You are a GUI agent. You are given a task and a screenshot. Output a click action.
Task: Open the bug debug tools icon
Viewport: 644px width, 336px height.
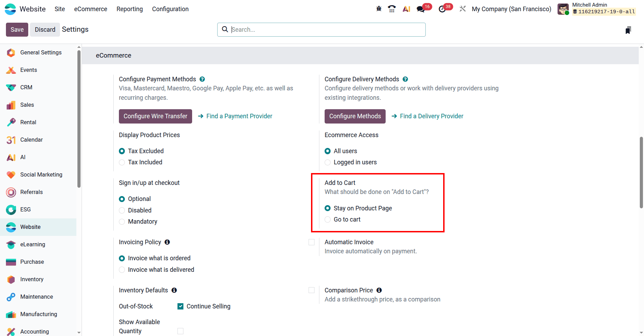click(x=379, y=9)
